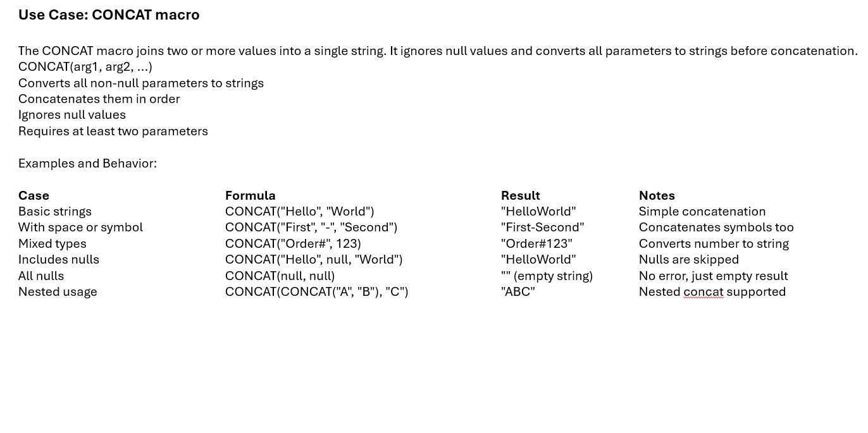The height and width of the screenshot is (433, 868).
Task: Click the "Formula" column header
Action: 251,195
